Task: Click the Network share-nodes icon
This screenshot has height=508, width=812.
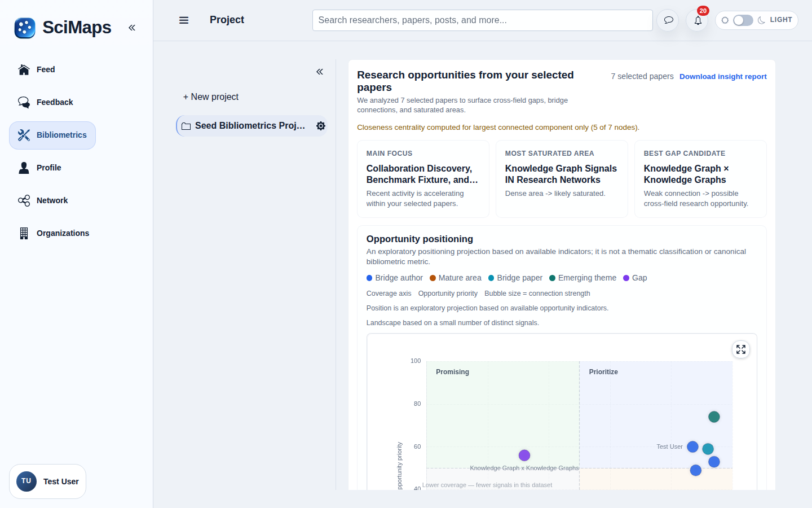Action: (24, 200)
